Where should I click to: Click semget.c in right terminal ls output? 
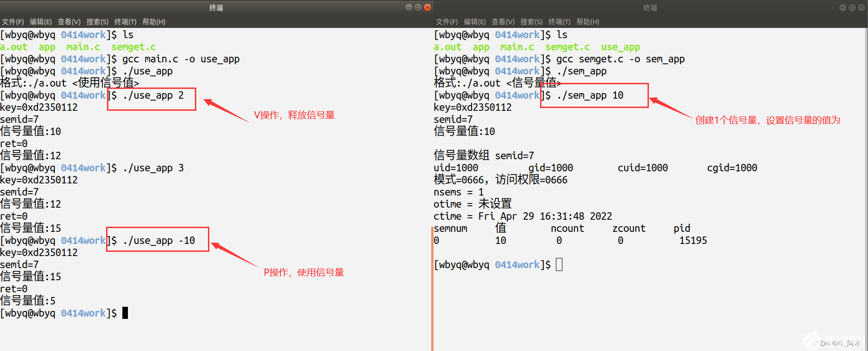pos(568,47)
